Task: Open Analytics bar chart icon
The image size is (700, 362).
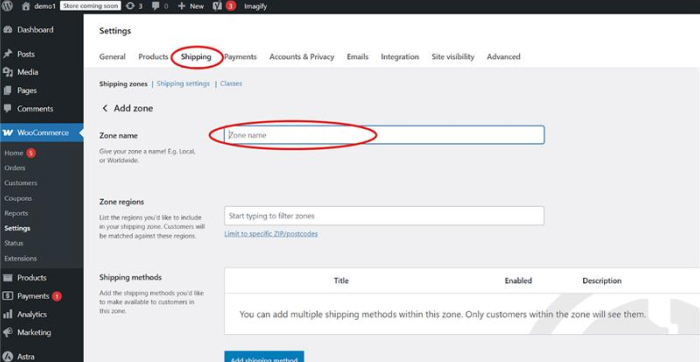Action: tap(7, 314)
